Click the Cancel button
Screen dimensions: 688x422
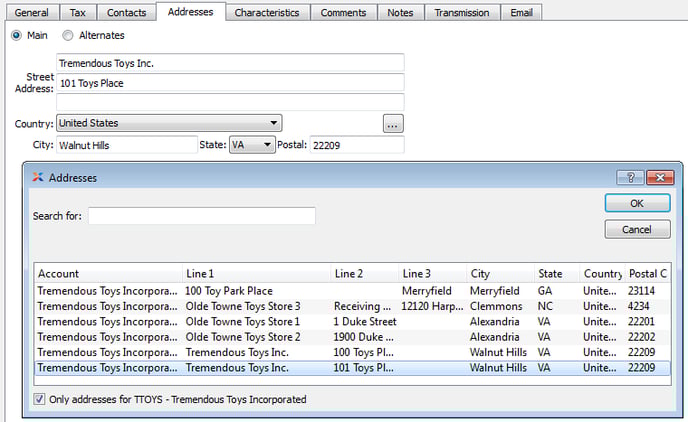pyautogui.click(x=637, y=229)
